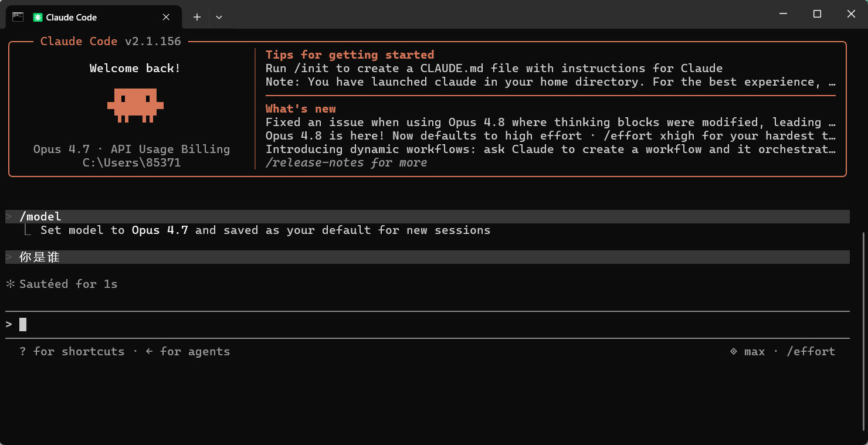Click '/release-notes for more' text
Viewport: 868px width, 445px height.
click(346, 162)
